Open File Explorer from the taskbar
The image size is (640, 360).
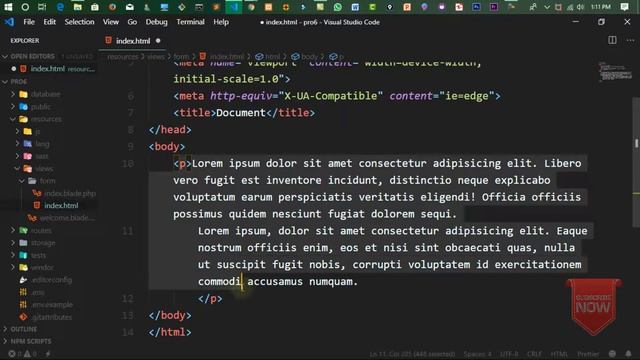(x=78, y=7)
